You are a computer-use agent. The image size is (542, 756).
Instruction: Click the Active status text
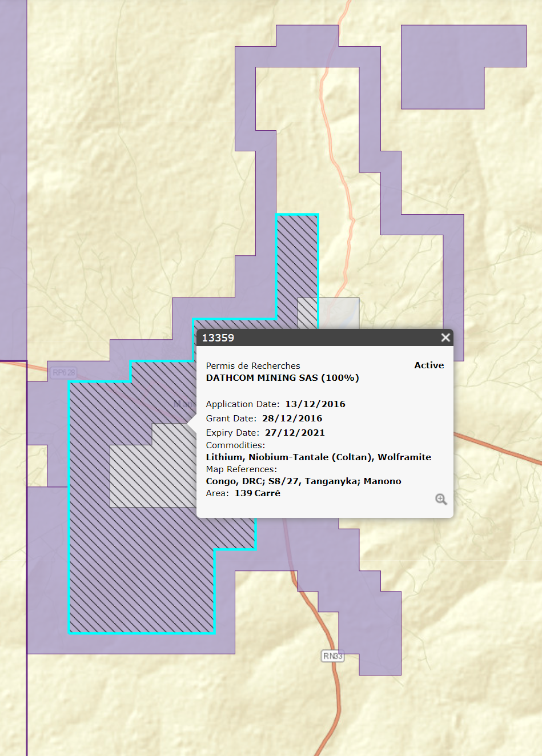428,365
